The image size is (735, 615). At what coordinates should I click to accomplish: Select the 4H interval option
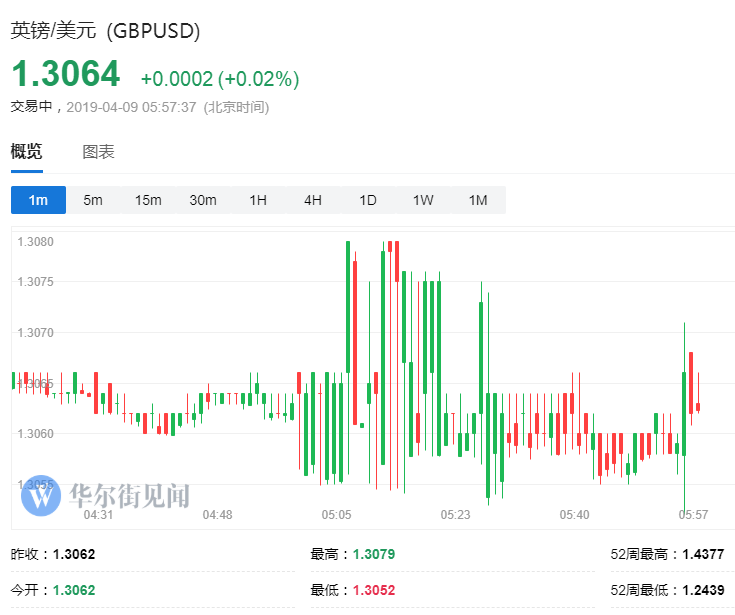pyautogui.click(x=313, y=200)
